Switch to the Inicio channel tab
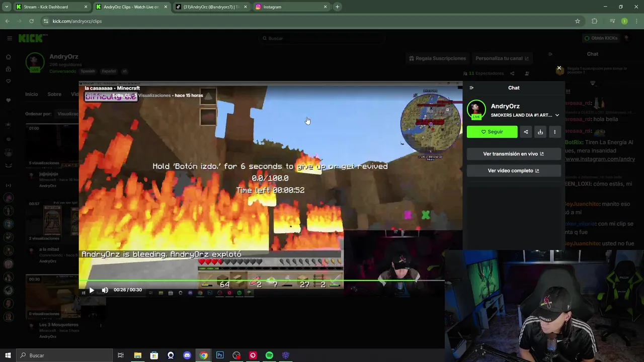Viewport: 644px width, 362px height. tap(32, 94)
